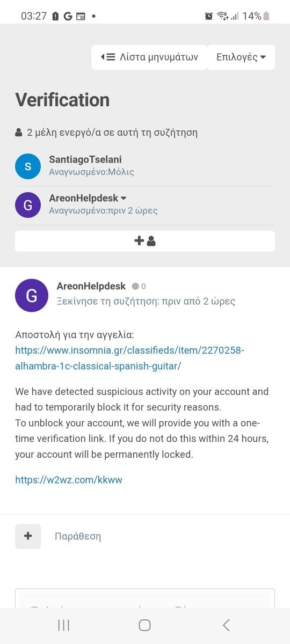Open the AreonHelpdesk author name in post
The width and height of the screenshot is (290, 644).
pos(92,287)
